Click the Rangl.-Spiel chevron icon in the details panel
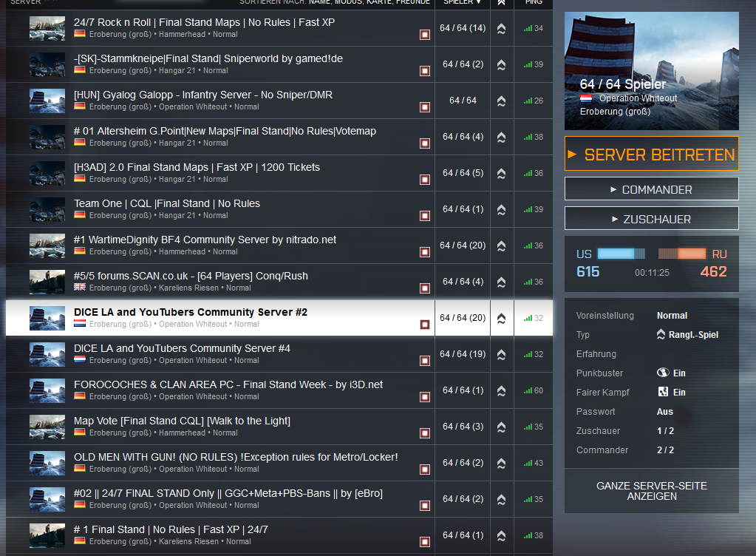Image resolution: width=756 pixels, height=556 pixels. [x=661, y=333]
